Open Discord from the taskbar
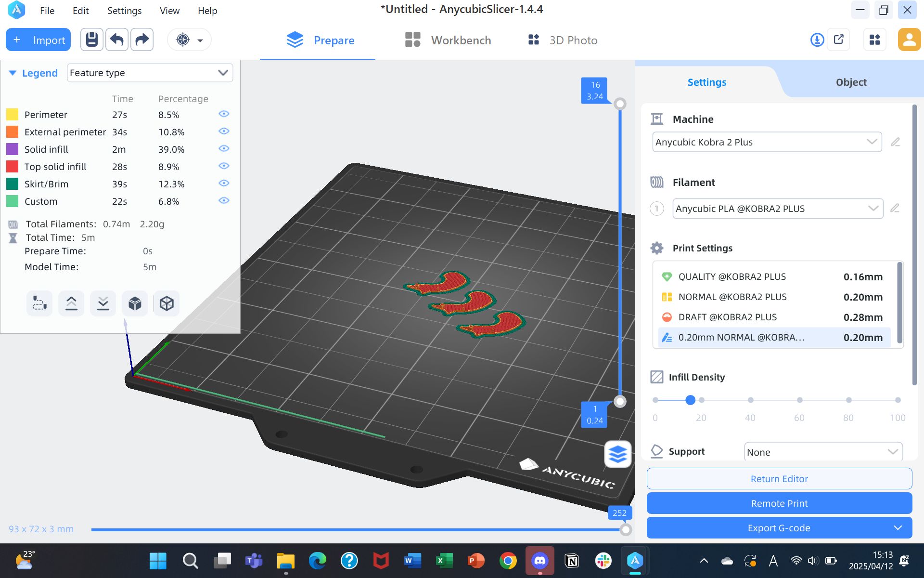The image size is (924, 578). click(540, 561)
